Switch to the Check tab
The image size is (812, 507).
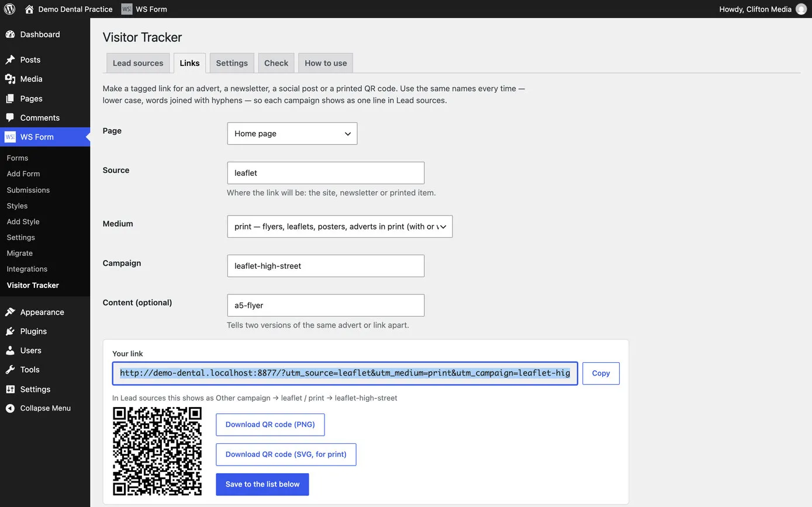tap(276, 63)
